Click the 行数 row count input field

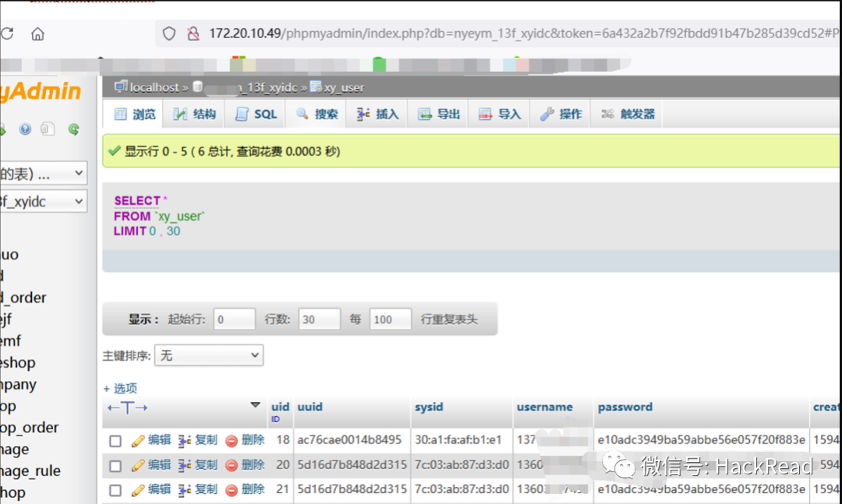click(320, 319)
